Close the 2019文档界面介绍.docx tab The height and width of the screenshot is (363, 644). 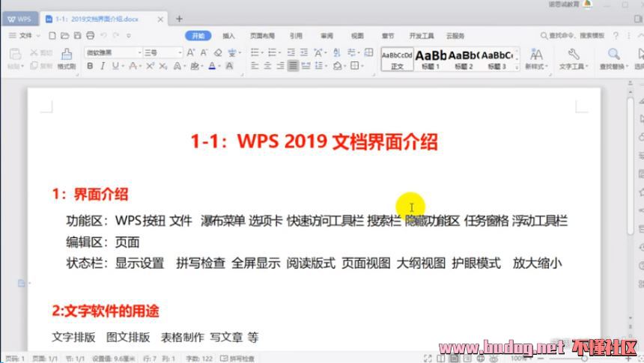pyautogui.click(x=160, y=19)
